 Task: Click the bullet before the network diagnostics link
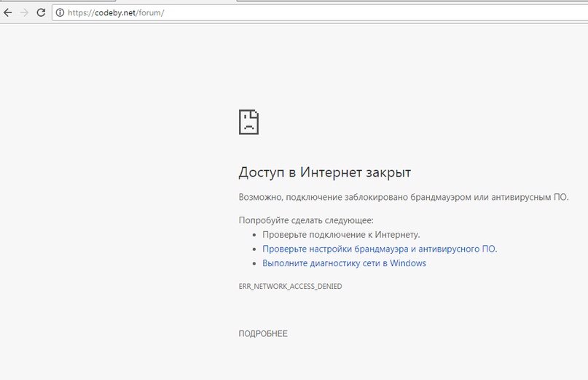pyautogui.click(x=255, y=264)
